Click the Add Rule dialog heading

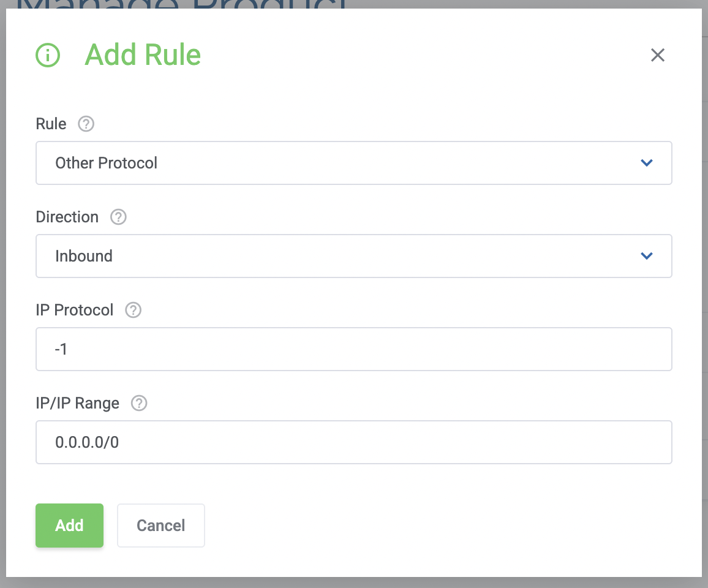pos(143,55)
